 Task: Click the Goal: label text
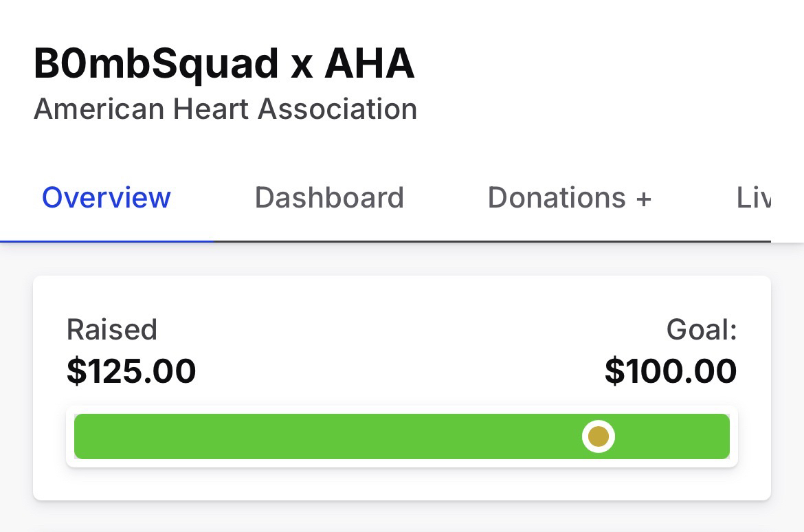coord(702,330)
